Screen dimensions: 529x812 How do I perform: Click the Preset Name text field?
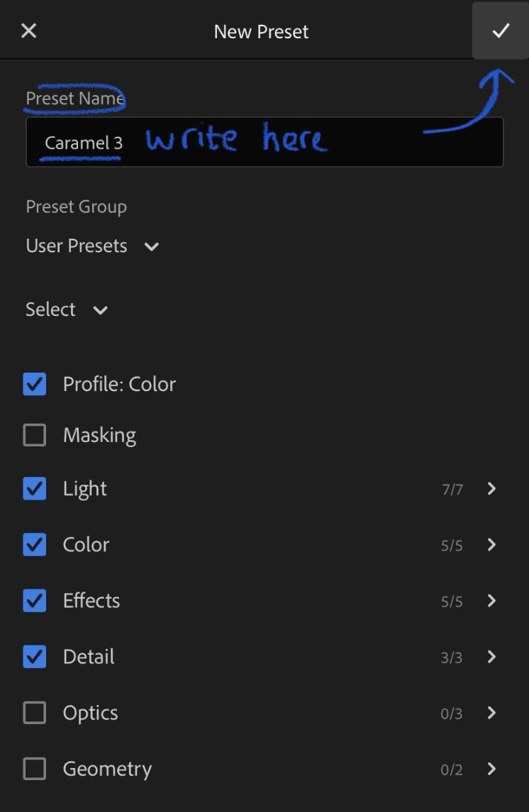pos(264,142)
